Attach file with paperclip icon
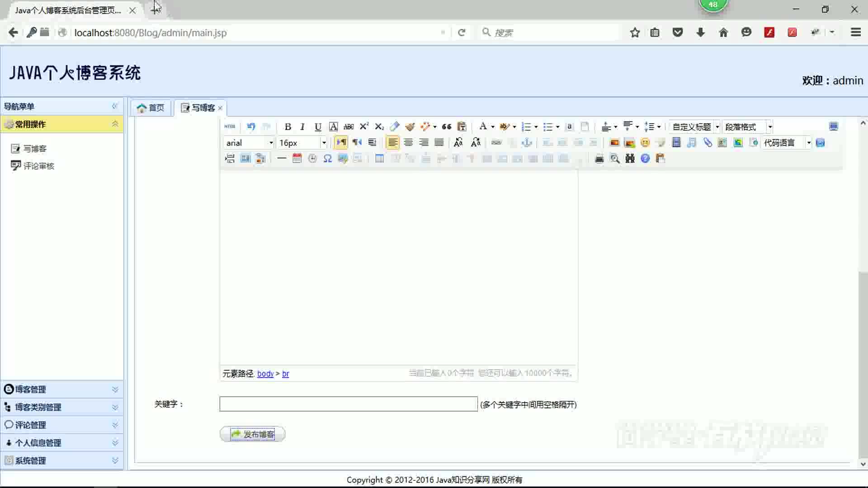868x488 pixels. coord(708,143)
